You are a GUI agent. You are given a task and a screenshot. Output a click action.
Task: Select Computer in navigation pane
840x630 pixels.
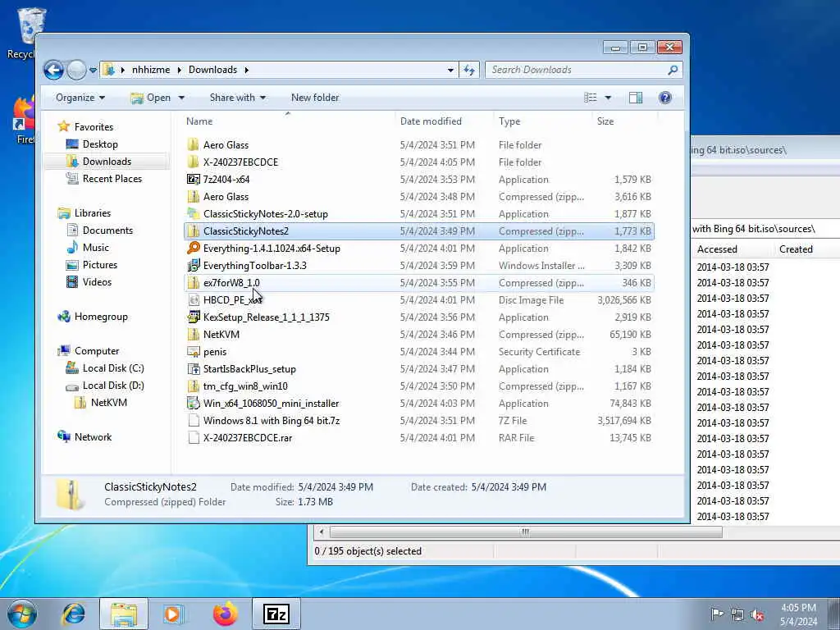pyautogui.click(x=97, y=351)
